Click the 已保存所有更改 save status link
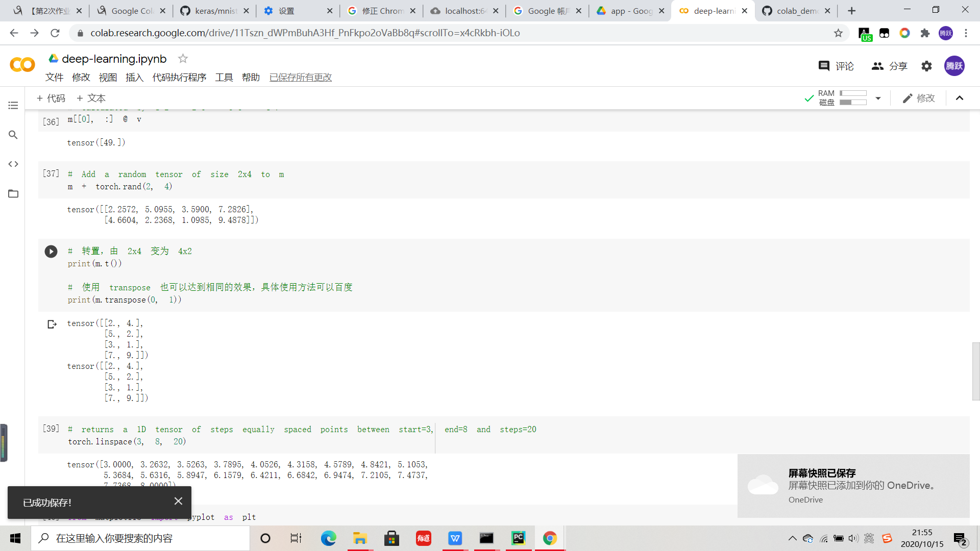Screen dimensions: 980x551 tap(301, 77)
